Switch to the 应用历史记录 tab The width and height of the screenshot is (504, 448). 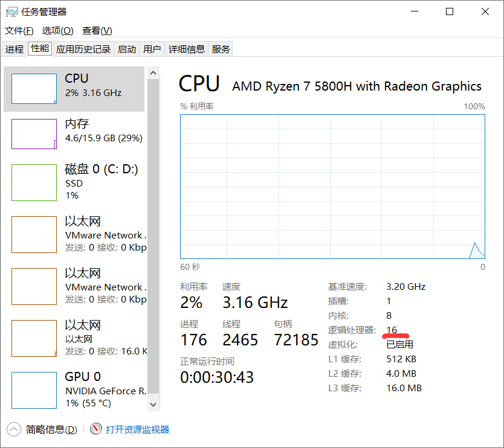83,50
